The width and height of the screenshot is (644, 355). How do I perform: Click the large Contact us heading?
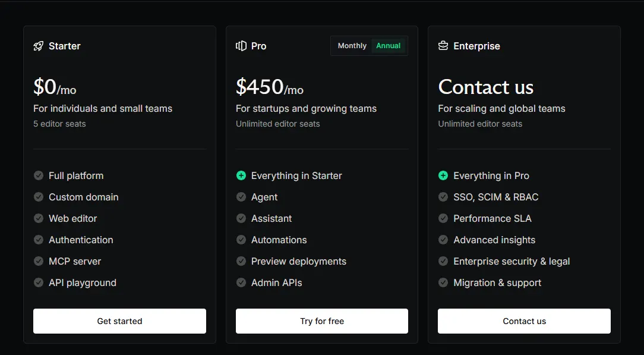(486, 87)
